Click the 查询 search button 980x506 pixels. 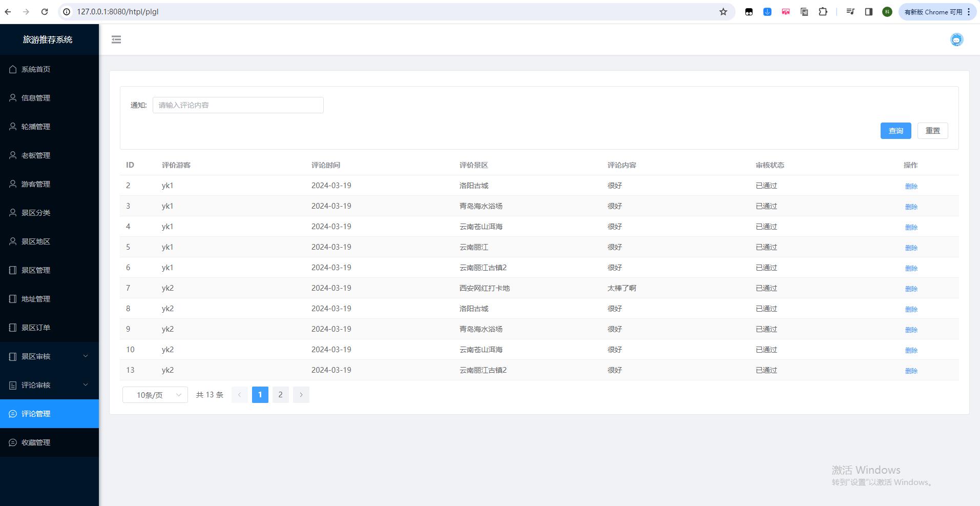coord(895,131)
